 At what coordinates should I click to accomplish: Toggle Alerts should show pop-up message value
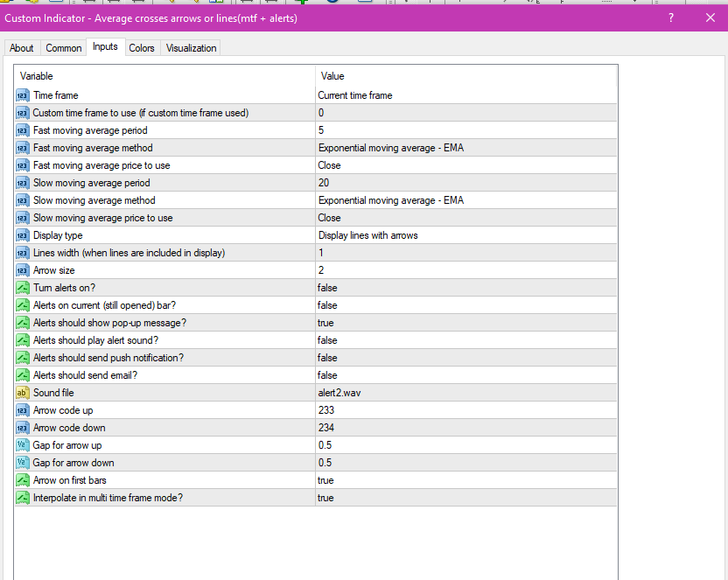325,323
